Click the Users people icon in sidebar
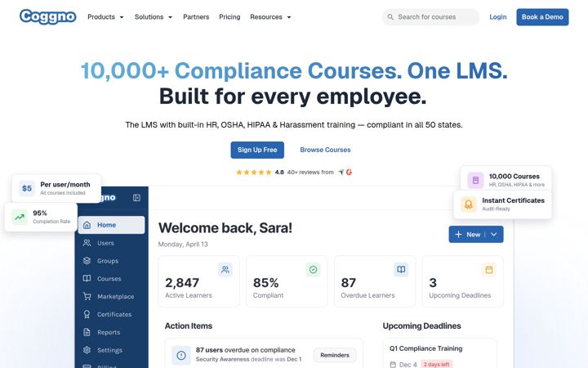Image resolution: width=588 pixels, height=368 pixels. pyautogui.click(x=87, y=243)
